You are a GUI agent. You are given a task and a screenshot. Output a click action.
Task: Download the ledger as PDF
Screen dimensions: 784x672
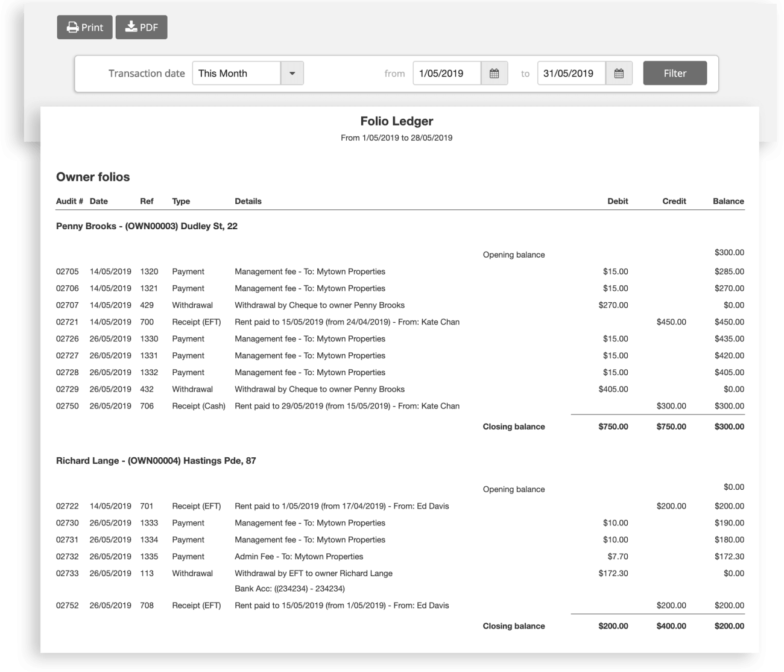tap(141, 27)
